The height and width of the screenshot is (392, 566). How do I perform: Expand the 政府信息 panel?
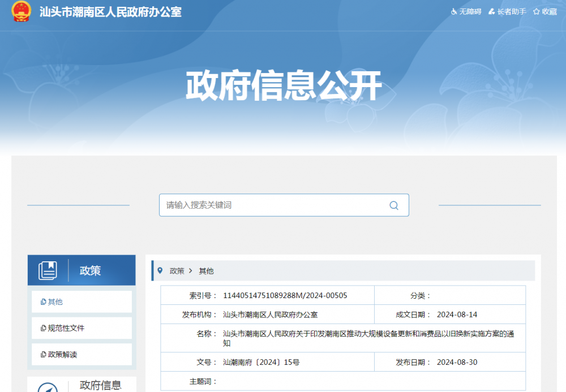pos(101,385)
